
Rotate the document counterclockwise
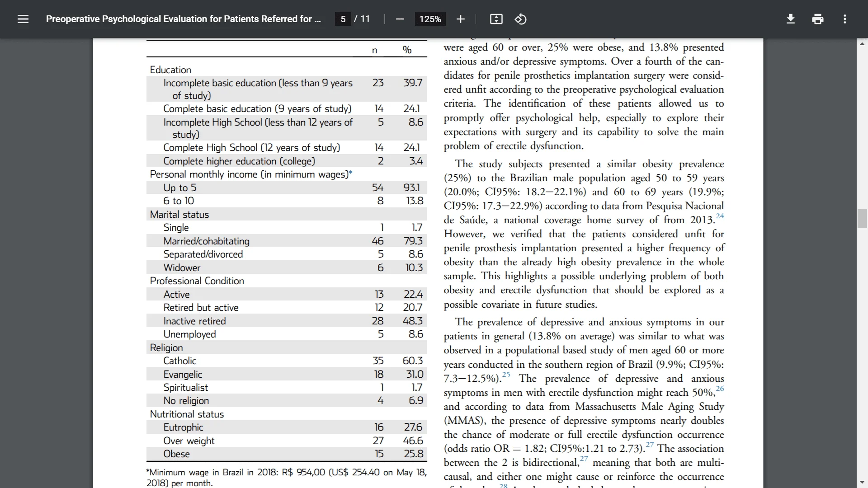click(520, 19)
